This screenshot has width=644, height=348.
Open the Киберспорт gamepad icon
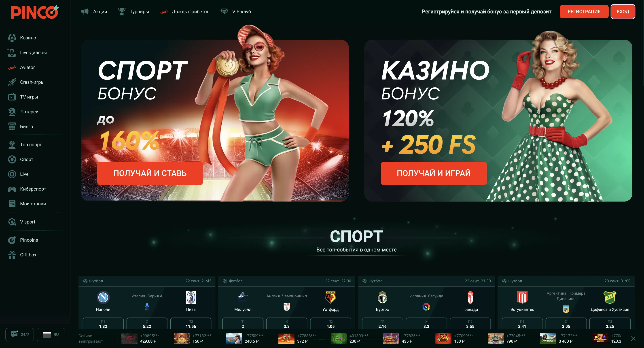coord(12,189)
